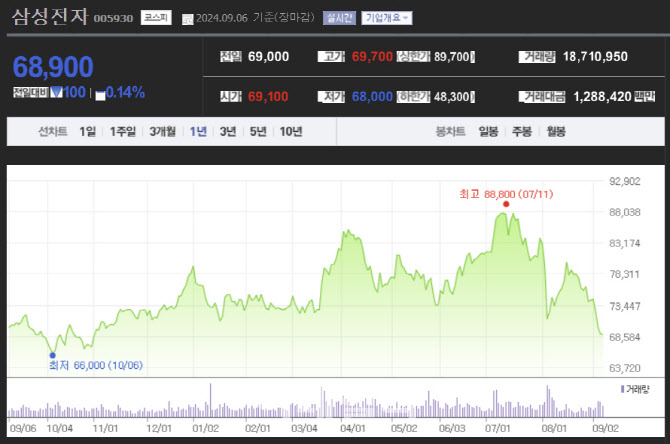
Task: Click the 삼성전자 stock name heading
Action: point(50,17)
